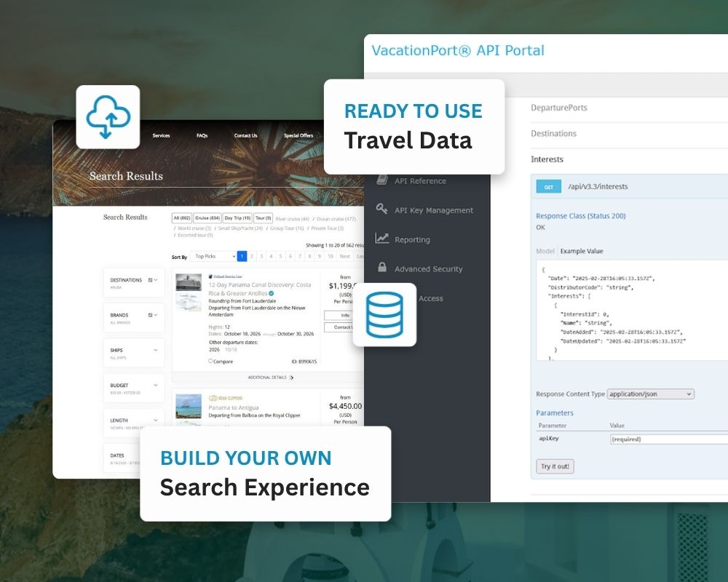
Task: Open Reporting in portal sidebar
Action: (412, 239)
